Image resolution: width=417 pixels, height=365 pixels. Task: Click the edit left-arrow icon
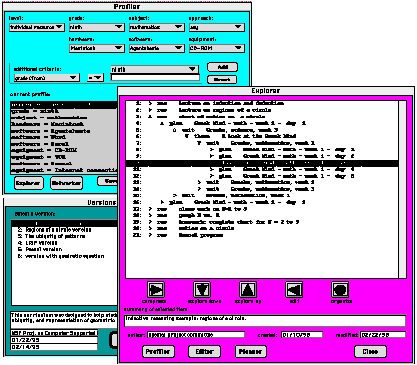(x=294, y=289)
